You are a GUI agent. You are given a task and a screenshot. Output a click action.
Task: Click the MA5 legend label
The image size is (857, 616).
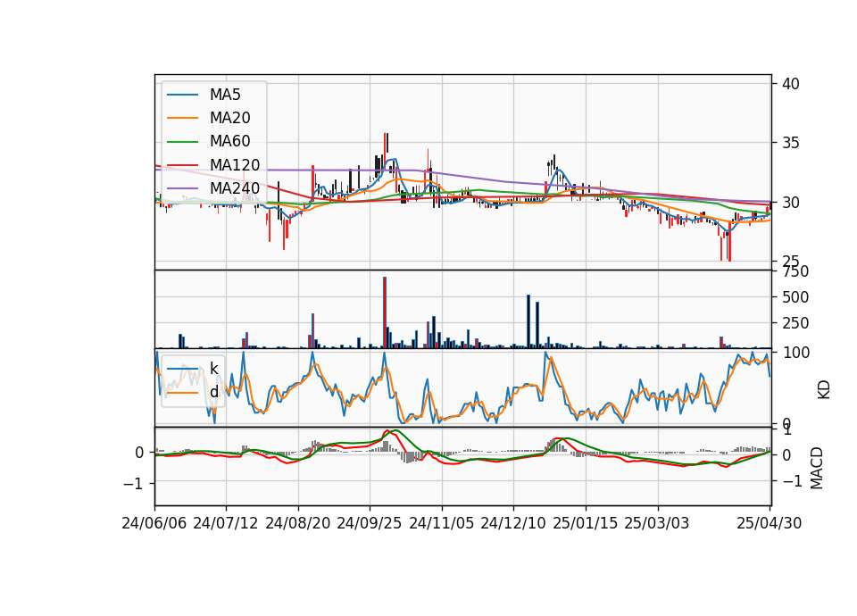coord(225,95)
